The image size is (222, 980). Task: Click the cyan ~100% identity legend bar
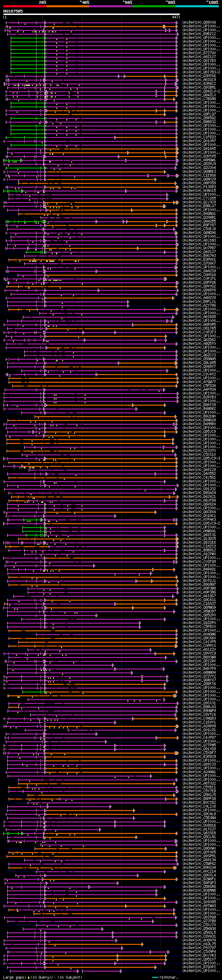coord(197,6)
